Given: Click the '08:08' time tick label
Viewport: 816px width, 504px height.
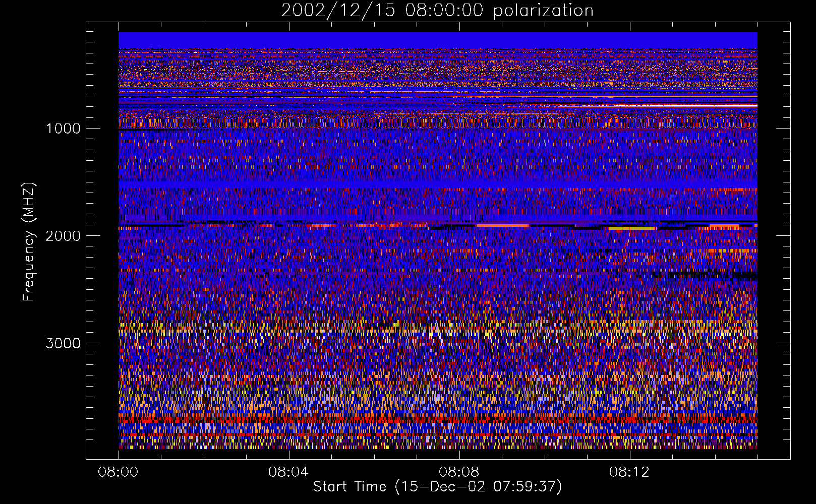Looking at the screenshot, I should pos(459,472).
